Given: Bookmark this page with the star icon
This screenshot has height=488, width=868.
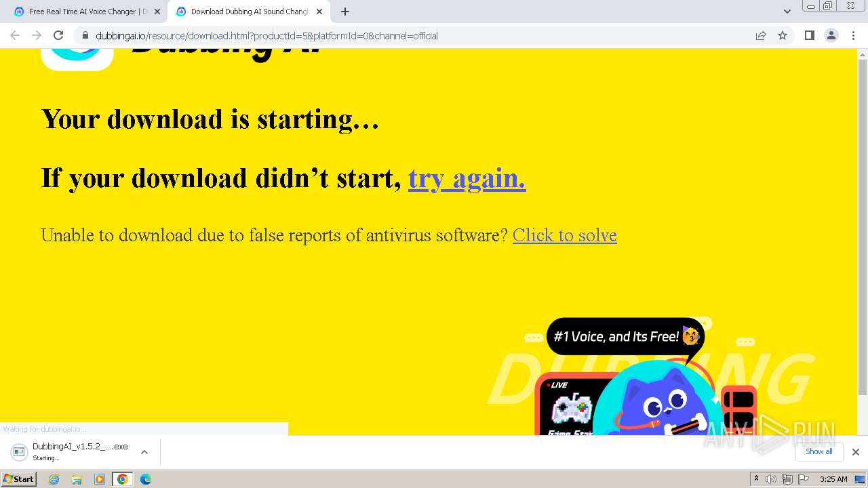Looking at the screenshot, I should 783,35.
